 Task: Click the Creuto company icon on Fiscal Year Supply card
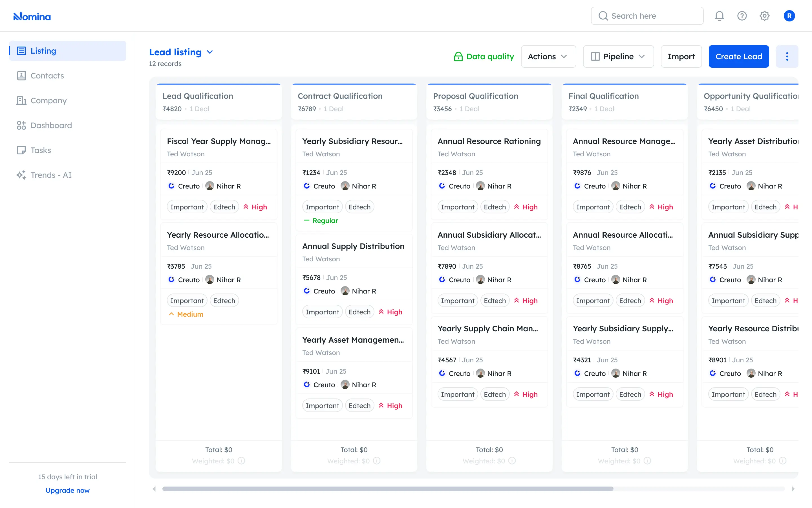(171, 186)
